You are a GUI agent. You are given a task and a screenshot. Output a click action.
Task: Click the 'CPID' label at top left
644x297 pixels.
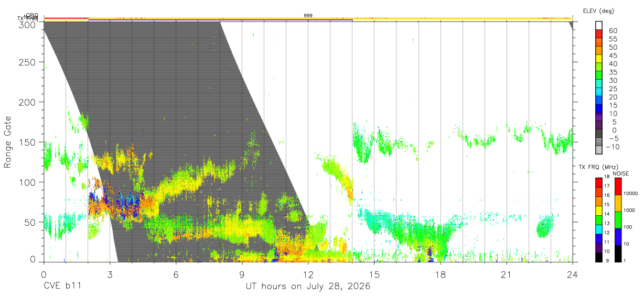(32, 15)
